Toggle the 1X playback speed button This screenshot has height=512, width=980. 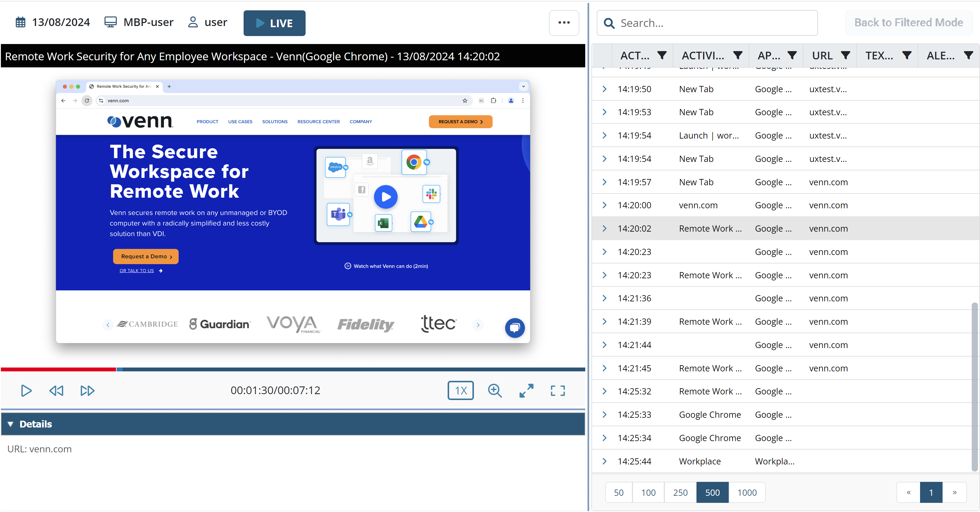pyautogui.click(x=460, y=391)
